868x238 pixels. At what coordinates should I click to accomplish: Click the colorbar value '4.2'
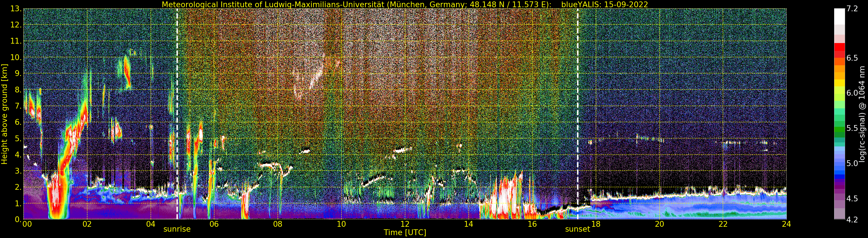click(852, 220)
